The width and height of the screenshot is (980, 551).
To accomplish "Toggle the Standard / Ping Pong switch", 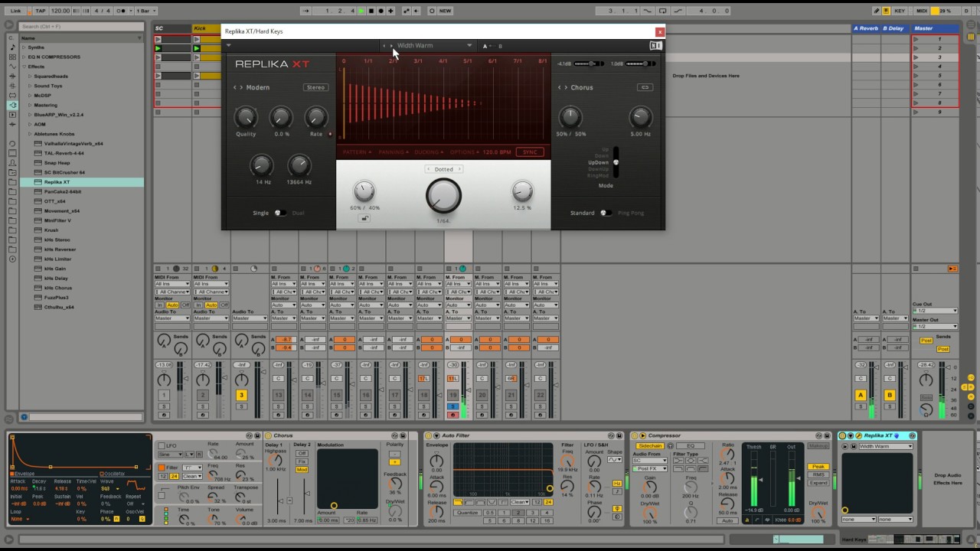I will click(x=606, y=213).
